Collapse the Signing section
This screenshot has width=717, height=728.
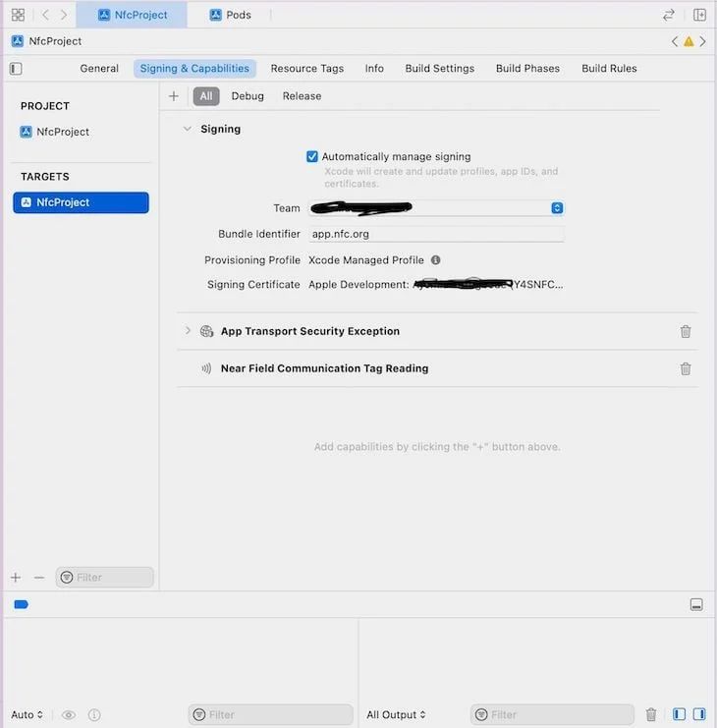(188, 129)
